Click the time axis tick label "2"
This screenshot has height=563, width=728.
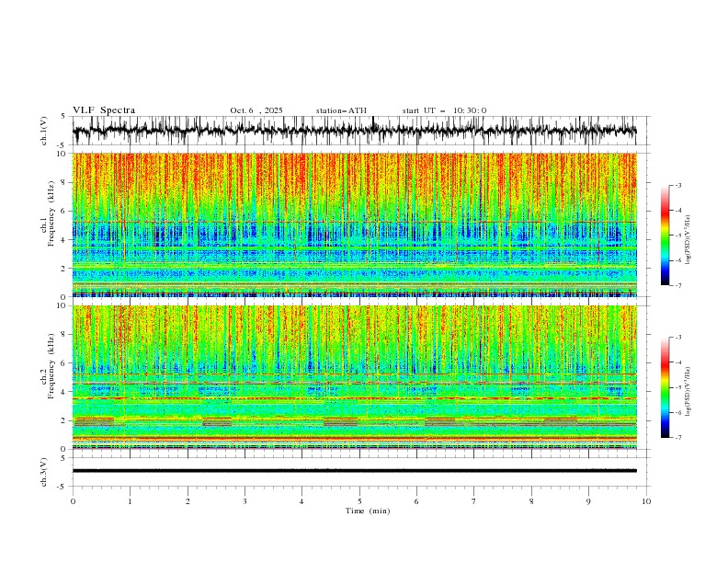point(188,501)
